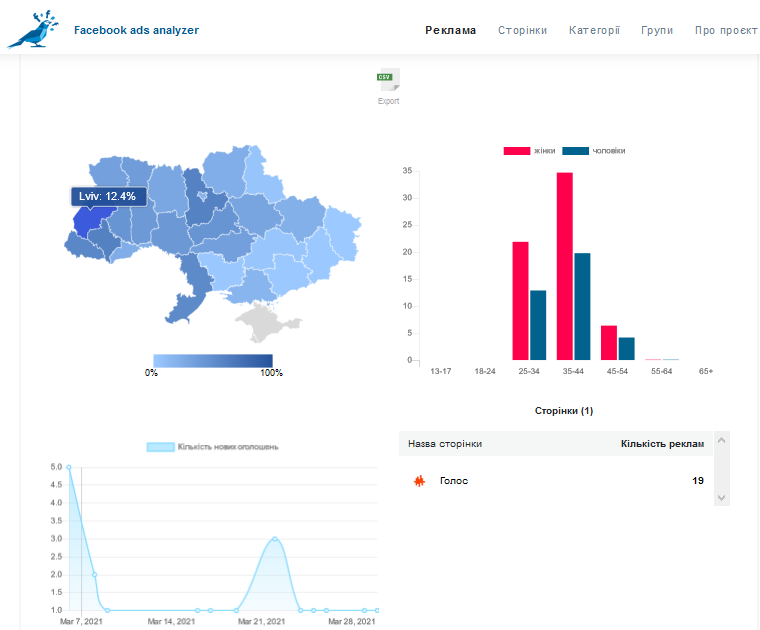Click the Facebook ads analyzer title link

click(136, 30)
